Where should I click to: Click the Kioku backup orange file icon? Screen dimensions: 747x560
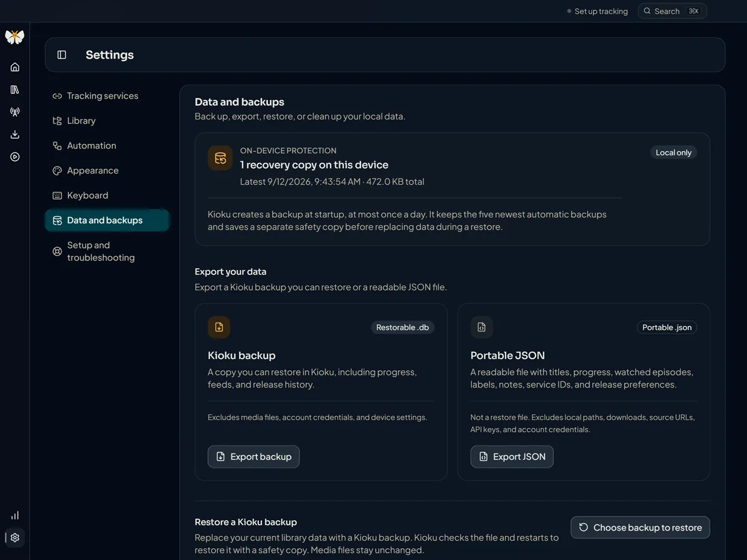[219, 327]
